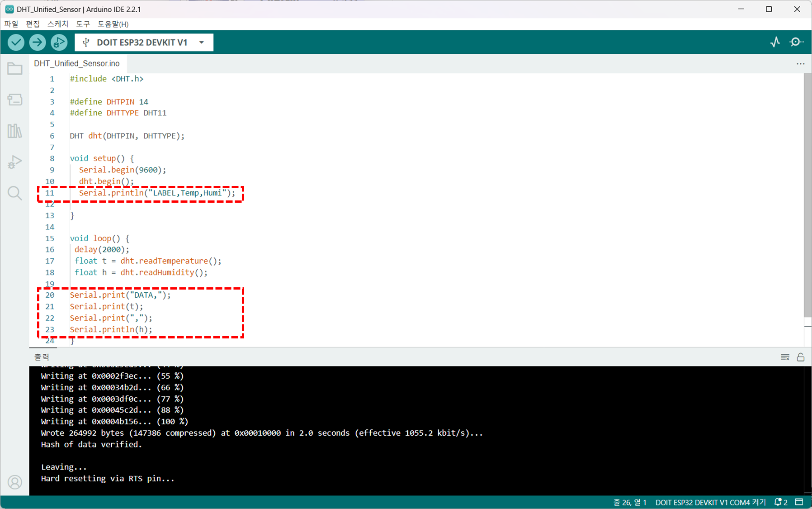The width and height of the screenshot is (812, 509).
Task: Click the Leaving... output line
Action: 64,467
